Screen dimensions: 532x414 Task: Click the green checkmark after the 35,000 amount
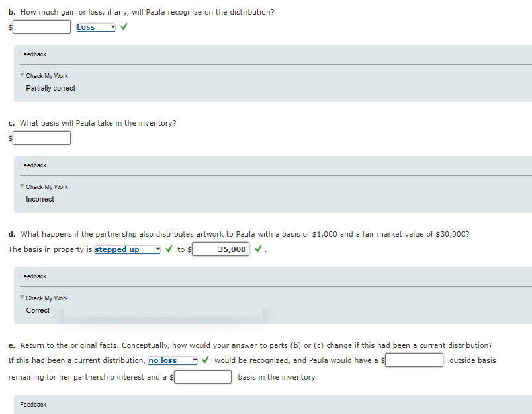pyautogui.click(x=257, y=249)
